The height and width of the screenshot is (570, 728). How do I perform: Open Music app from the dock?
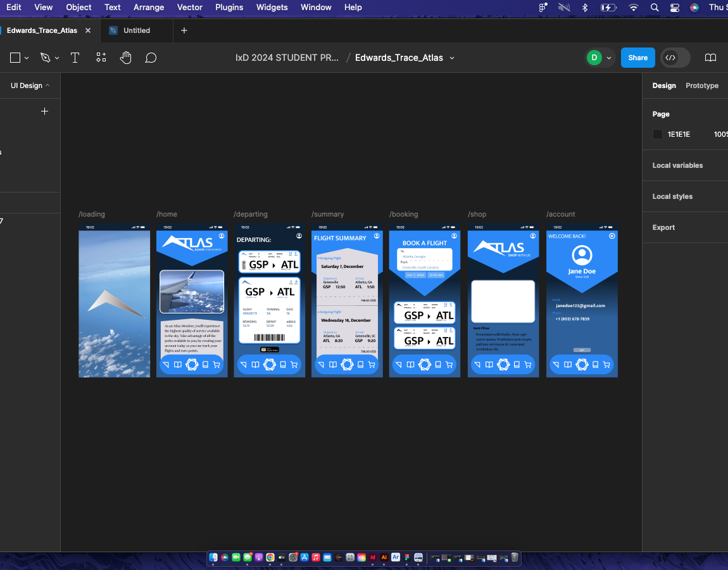click(x=316, y=557)
